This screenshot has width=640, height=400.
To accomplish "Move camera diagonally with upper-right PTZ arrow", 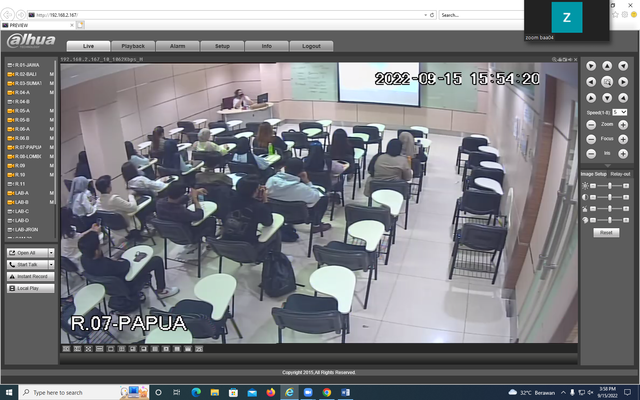I will [x=623, y=66].
